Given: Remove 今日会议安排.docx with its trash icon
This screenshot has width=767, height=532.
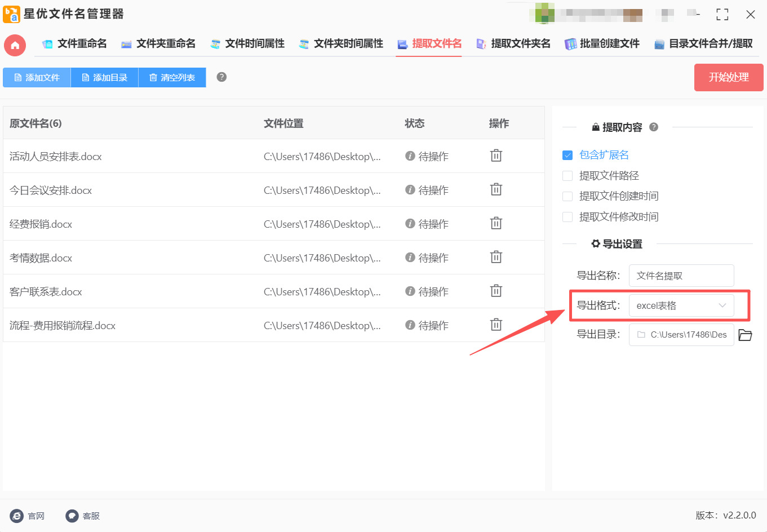Looking at the screenshot, I should click(496, 190).
